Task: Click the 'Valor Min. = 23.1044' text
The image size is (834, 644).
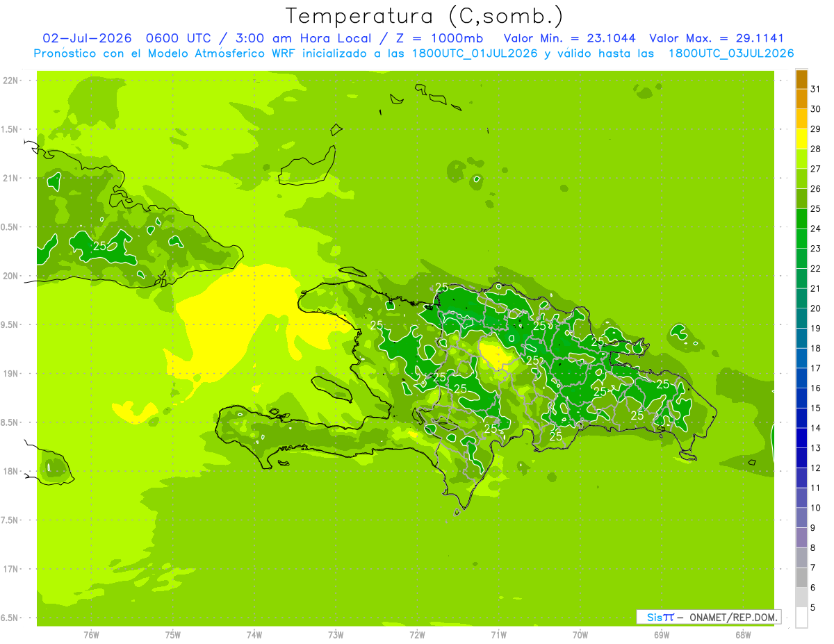Action: click(x=569, y=38)
